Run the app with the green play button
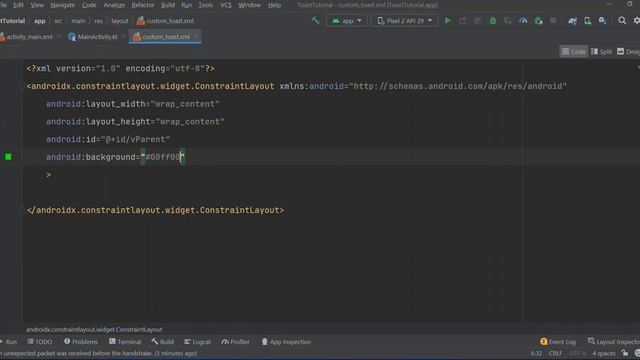Viewport: 640px width, 360px height. click(x=447, y=20)
